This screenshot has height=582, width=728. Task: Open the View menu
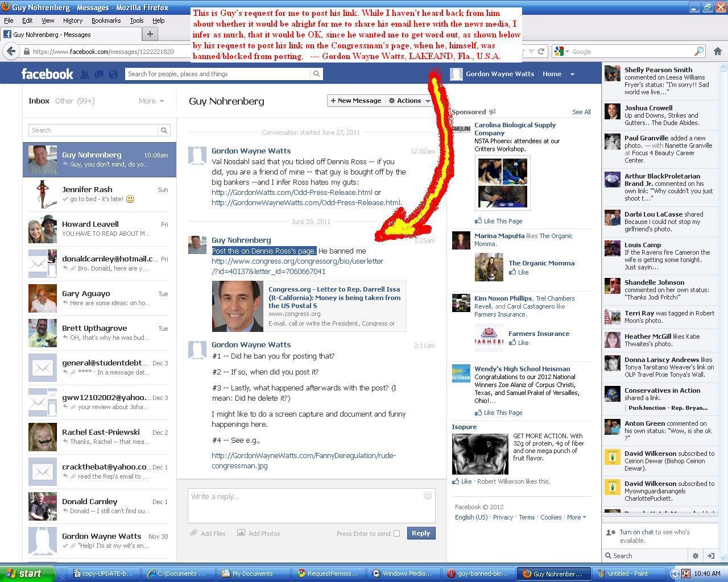click(48, 20)
